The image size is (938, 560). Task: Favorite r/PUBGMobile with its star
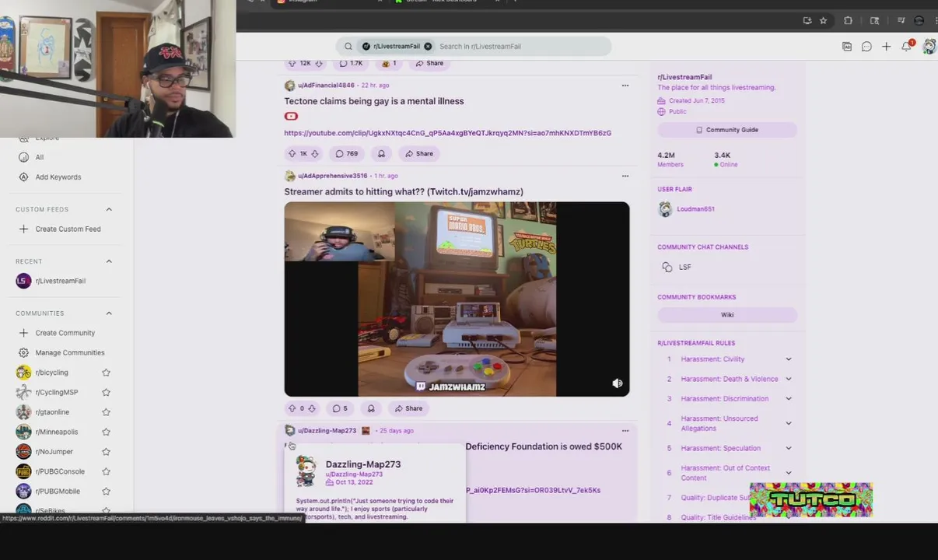(106, 492)
